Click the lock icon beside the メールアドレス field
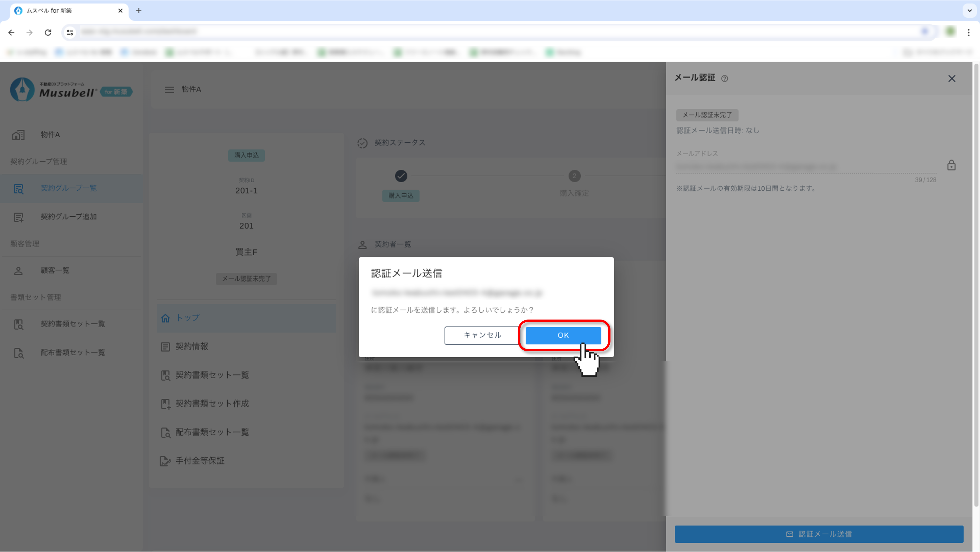980x552 pixels. tap(951, 165)
